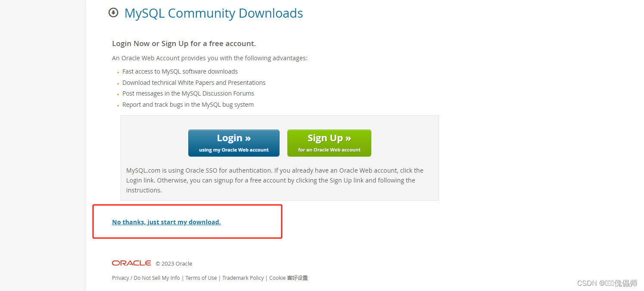Open the Cookie 喜好设置 preferences link
644x291 pixels.
click(289, 278)
